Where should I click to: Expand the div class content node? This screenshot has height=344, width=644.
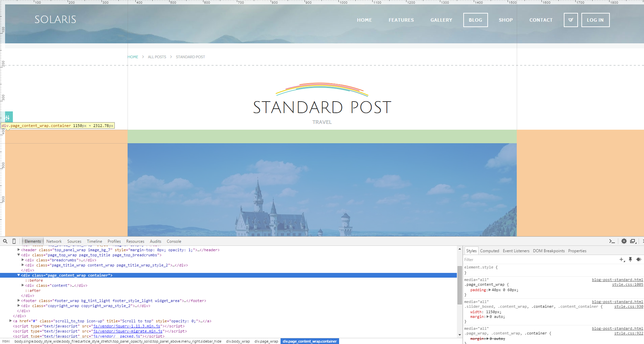click(23, 285)
